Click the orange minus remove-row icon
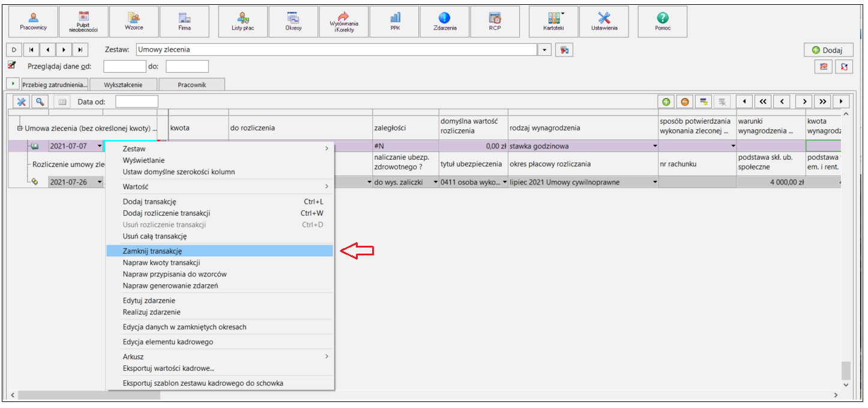Image resolution: width=868 pixels, height=408 pixels. coord(684,102)
